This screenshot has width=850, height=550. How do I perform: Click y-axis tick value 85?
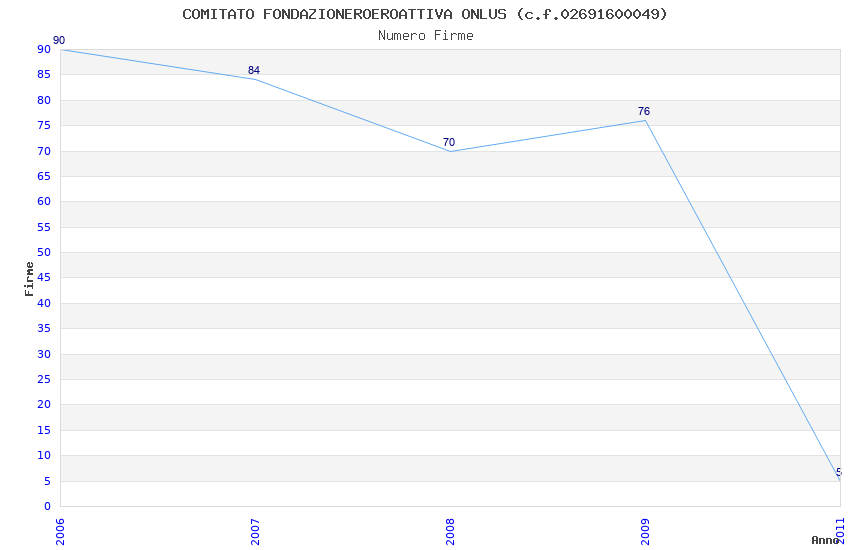(x=44, y=75)
